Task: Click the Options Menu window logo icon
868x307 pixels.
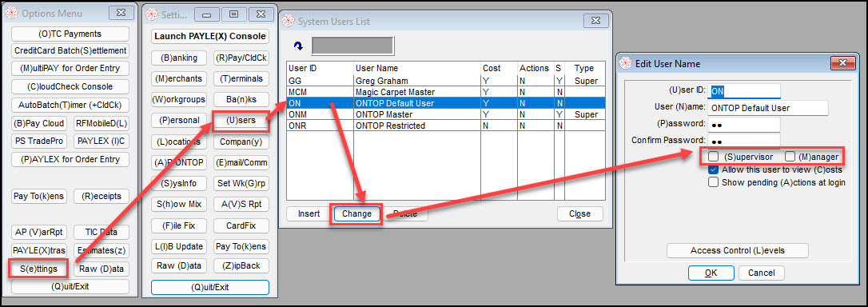Action: pyautogui.click(x=11, y=14)
